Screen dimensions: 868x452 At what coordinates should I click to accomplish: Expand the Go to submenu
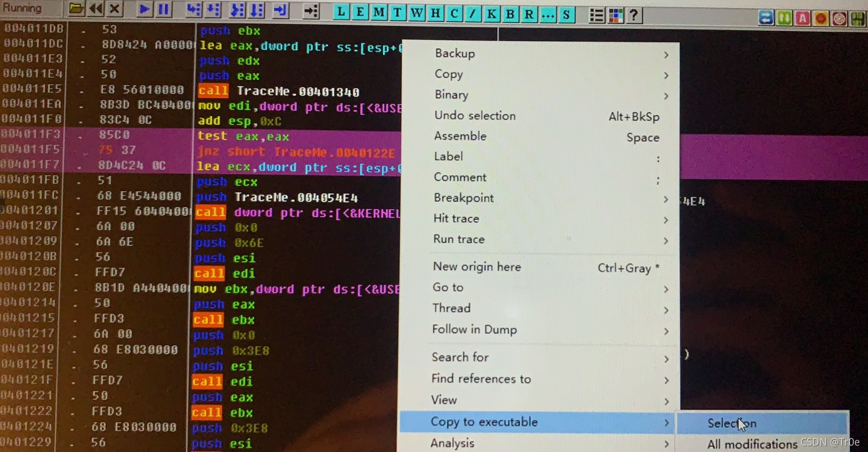[x=540, y=288]
